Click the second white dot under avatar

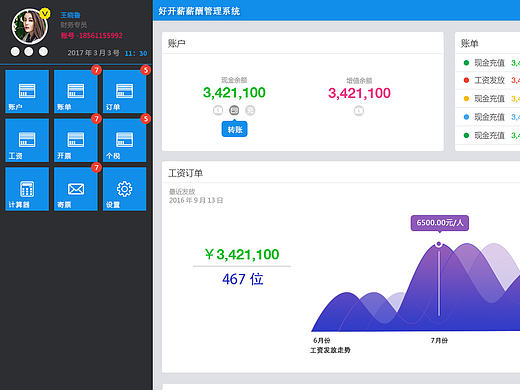click(29, 52)
